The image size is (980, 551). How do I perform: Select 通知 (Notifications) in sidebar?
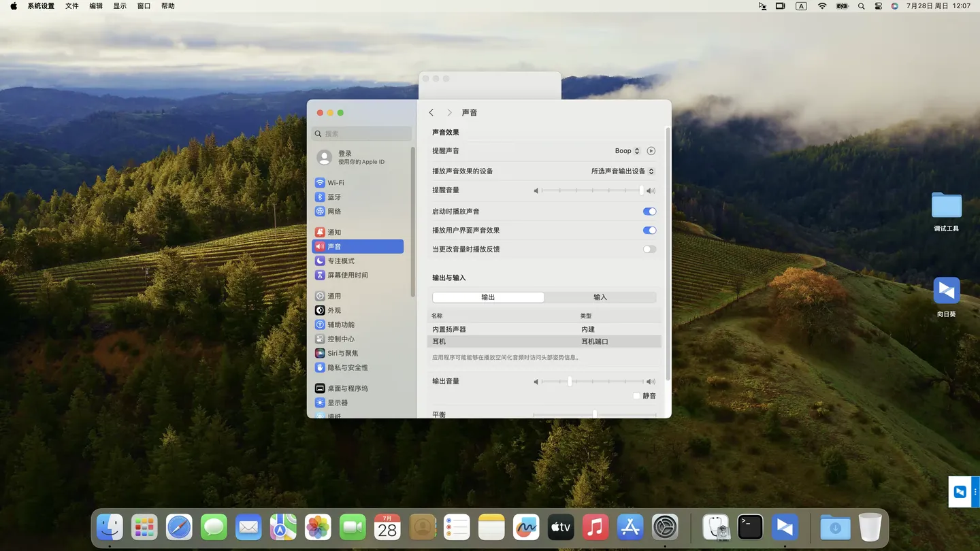pos(333,232)
